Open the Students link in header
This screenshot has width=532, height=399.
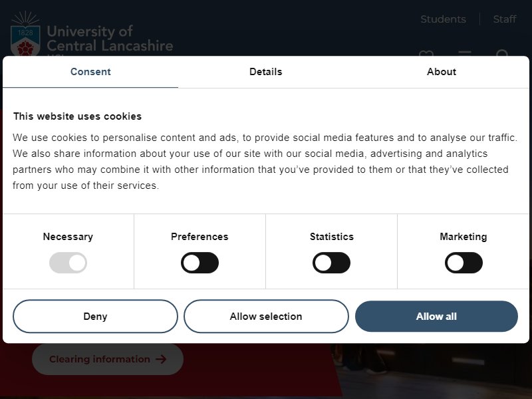point(443,19)
